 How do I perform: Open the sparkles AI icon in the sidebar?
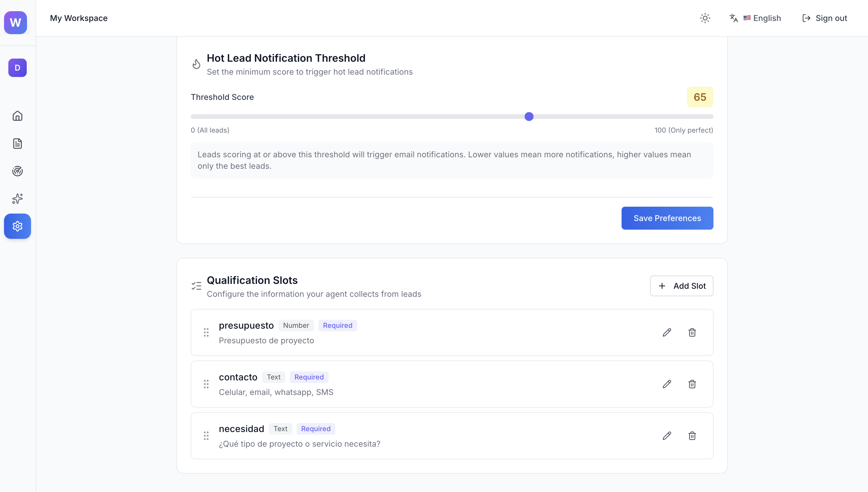click(x=17, y=199)
